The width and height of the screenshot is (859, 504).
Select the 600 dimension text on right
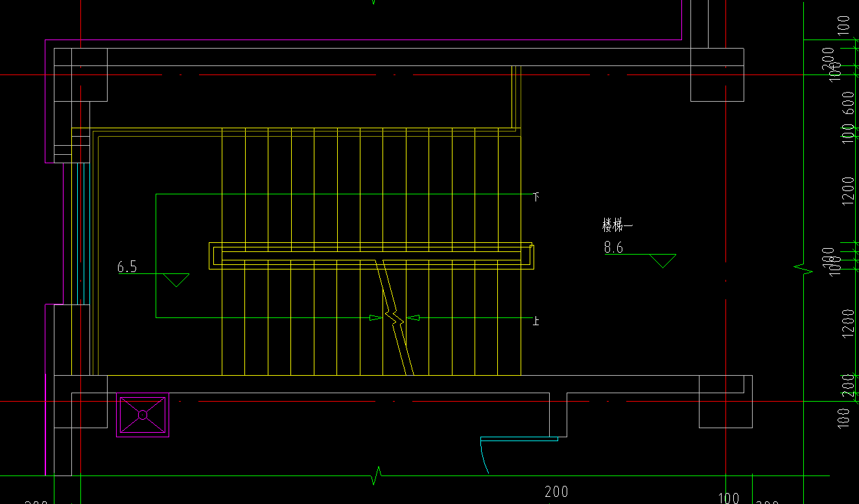coord(849,103)
